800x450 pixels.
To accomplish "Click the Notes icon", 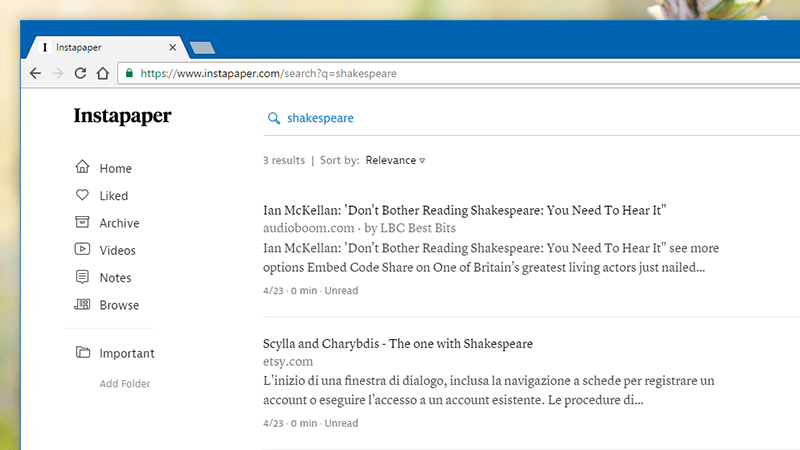I will click(82, 277).
